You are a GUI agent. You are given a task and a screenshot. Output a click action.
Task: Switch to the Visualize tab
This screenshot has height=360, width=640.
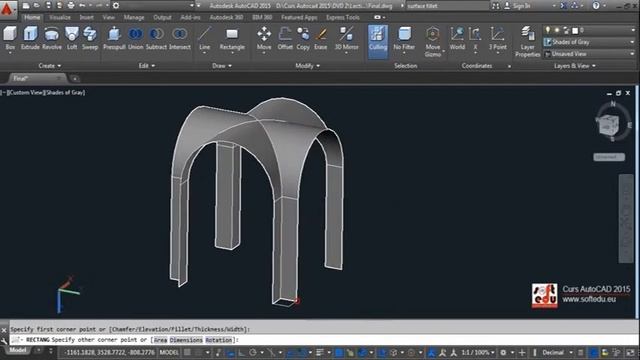60,18
